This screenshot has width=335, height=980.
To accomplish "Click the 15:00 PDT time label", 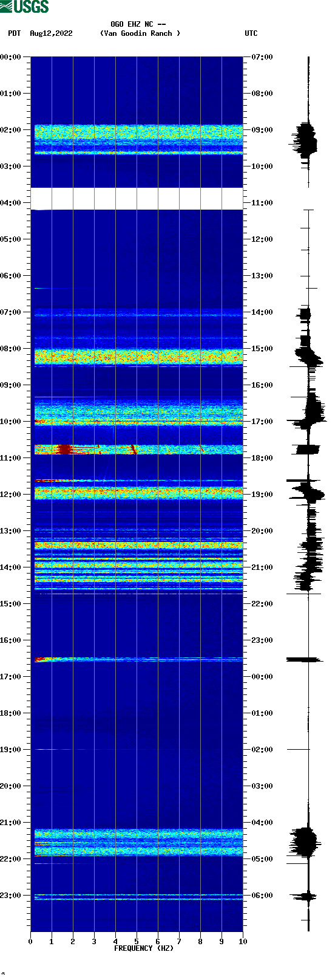I will point(11,604).
